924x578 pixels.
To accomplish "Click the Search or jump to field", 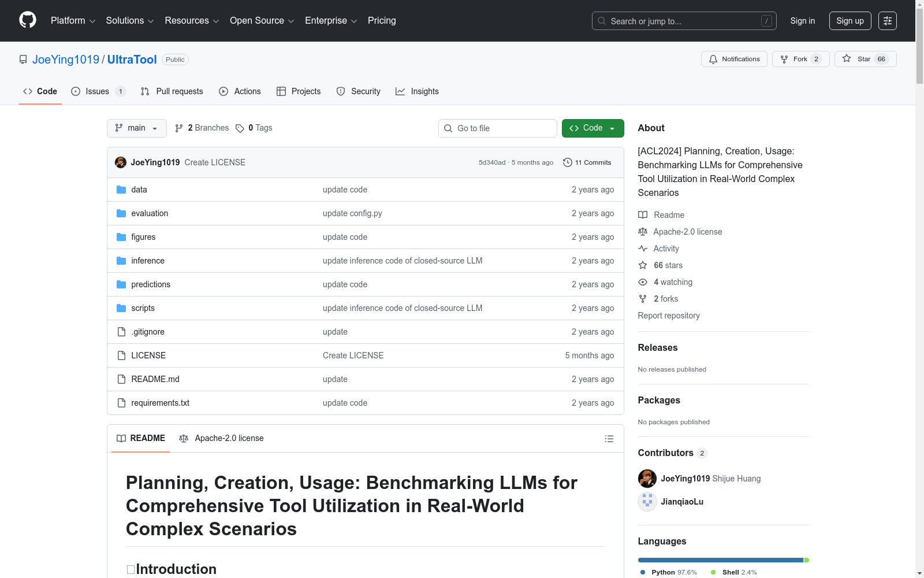I will point(684,21).
